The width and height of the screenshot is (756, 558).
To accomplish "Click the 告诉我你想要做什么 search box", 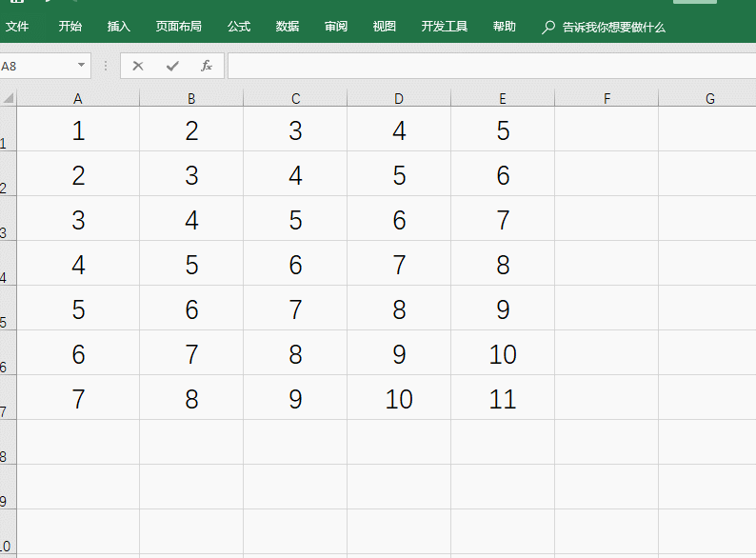I will [x=613, y=28].
